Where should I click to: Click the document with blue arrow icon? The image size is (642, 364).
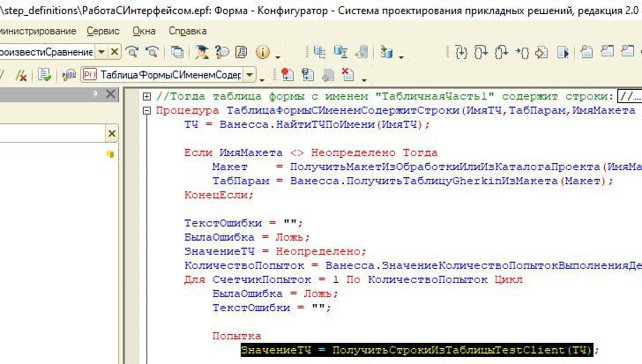[x=563, y=52]
